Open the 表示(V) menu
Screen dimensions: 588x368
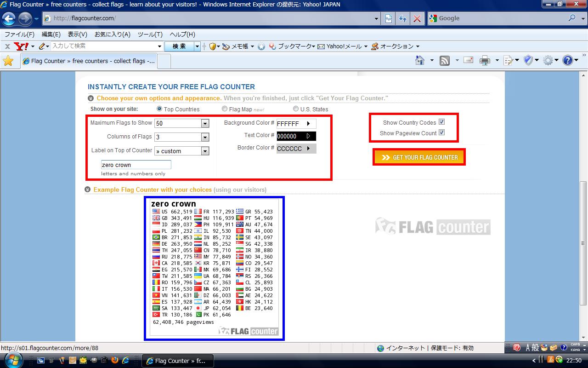click(77, 34)
